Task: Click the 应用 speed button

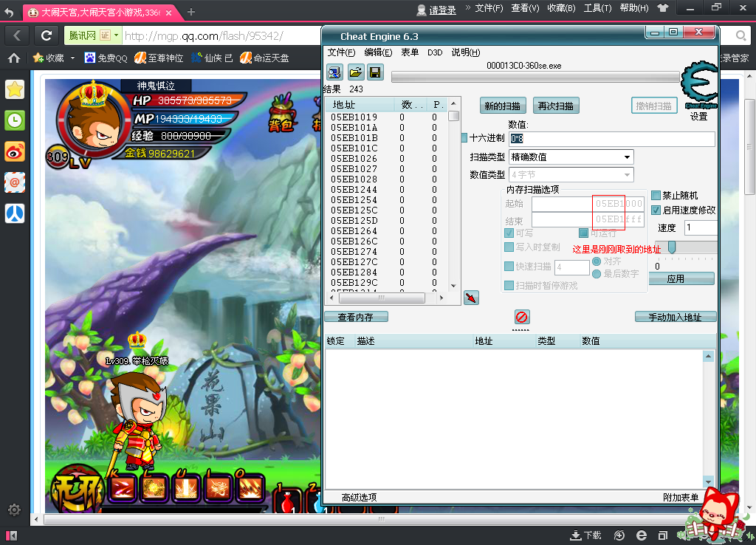Action: (681, 278)
